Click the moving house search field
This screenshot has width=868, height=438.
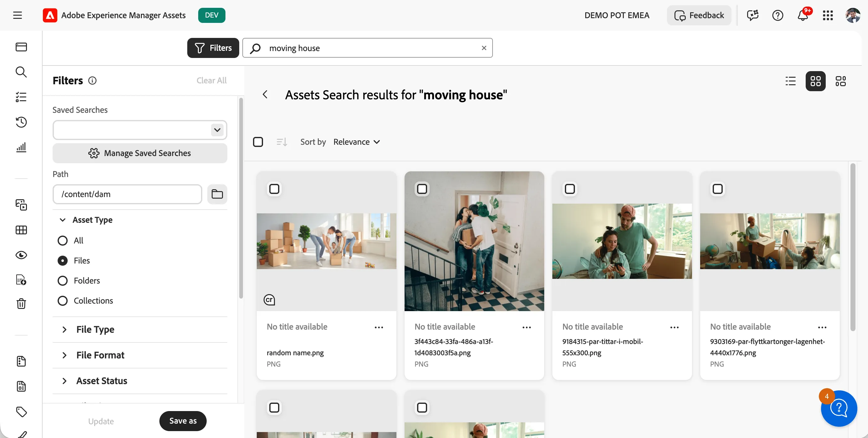click(367, 48)
